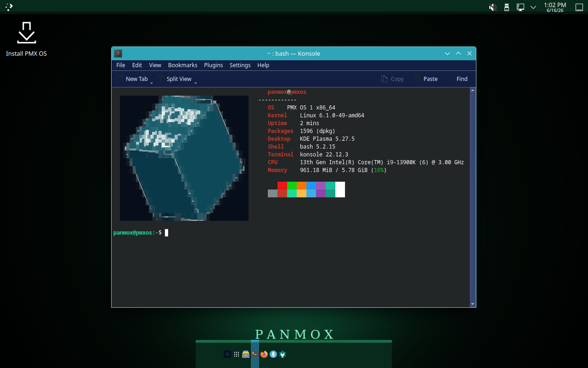
Task: Click the scroll-down arrow of terminal scrollbar
Action: tap(473, 304)
